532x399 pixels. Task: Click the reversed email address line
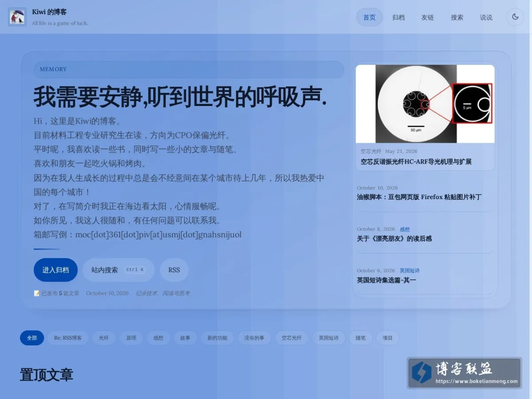(x=138, y=235)
